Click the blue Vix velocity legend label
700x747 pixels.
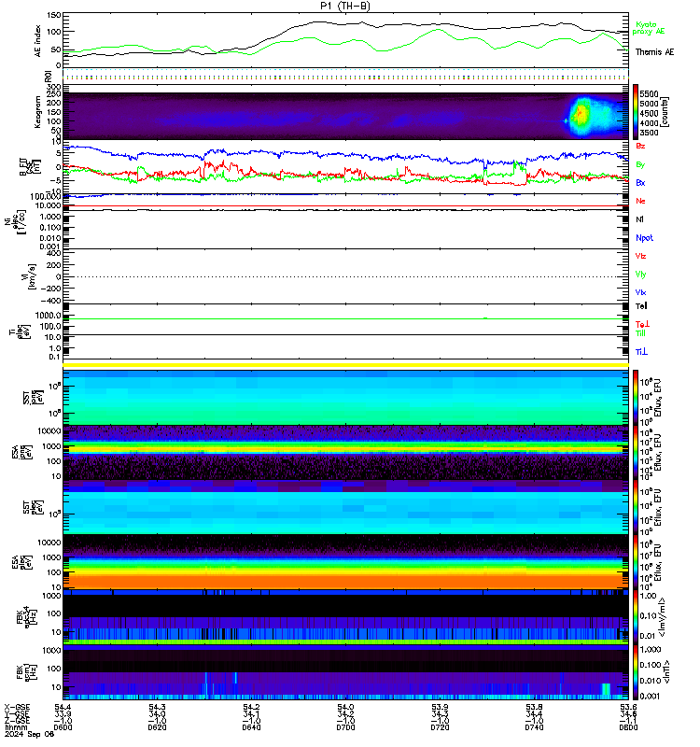click(x=640, y=292)
